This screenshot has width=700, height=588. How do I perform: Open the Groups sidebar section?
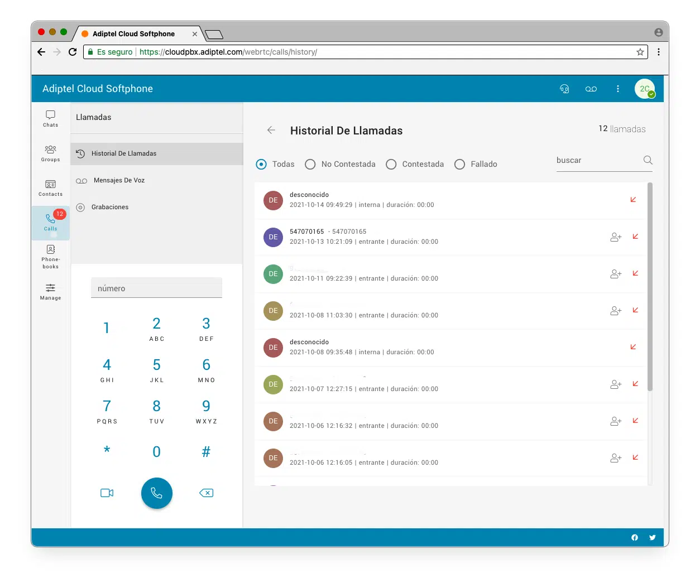point(50,153)
